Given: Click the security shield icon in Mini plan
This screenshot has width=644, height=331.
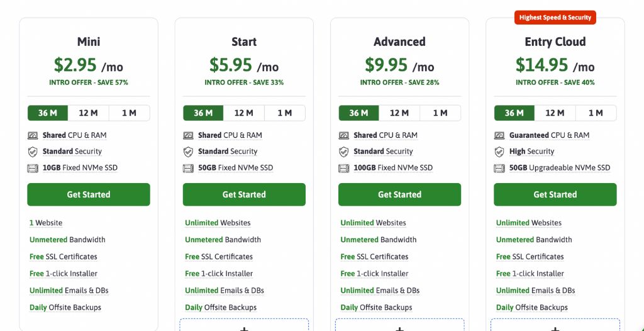Looking at the screenshot, I should click(x=33, y=152).
